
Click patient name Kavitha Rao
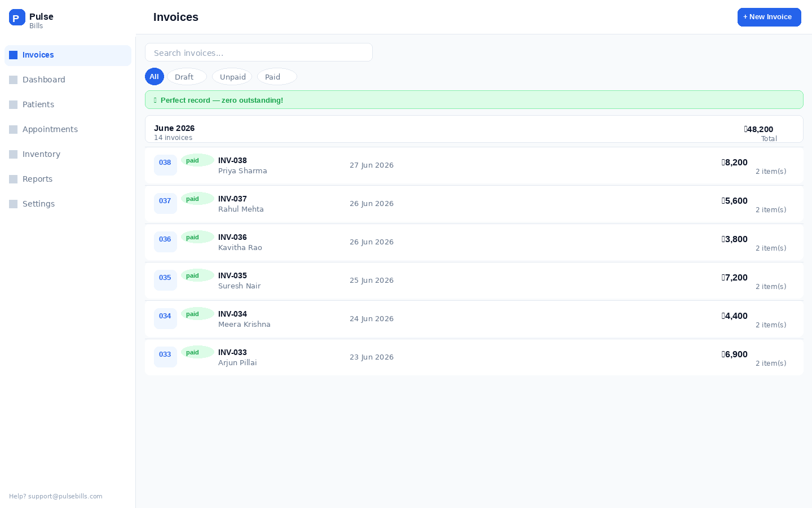240,248
